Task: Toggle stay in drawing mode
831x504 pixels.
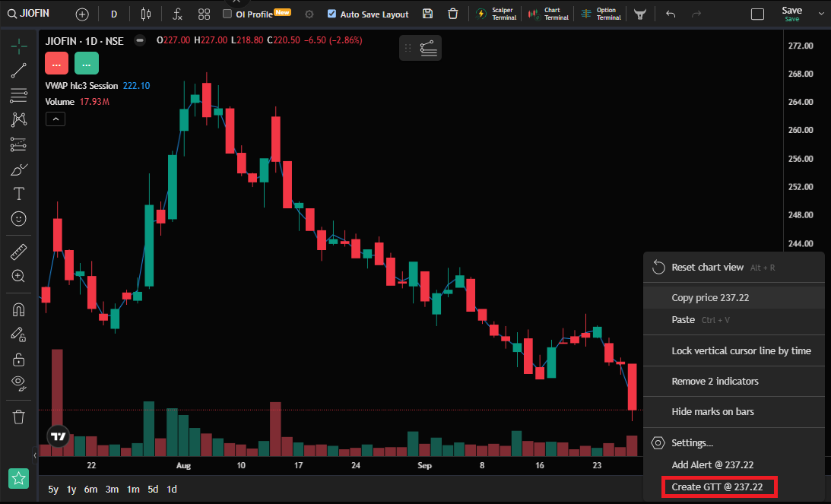Action: point(19,334)
